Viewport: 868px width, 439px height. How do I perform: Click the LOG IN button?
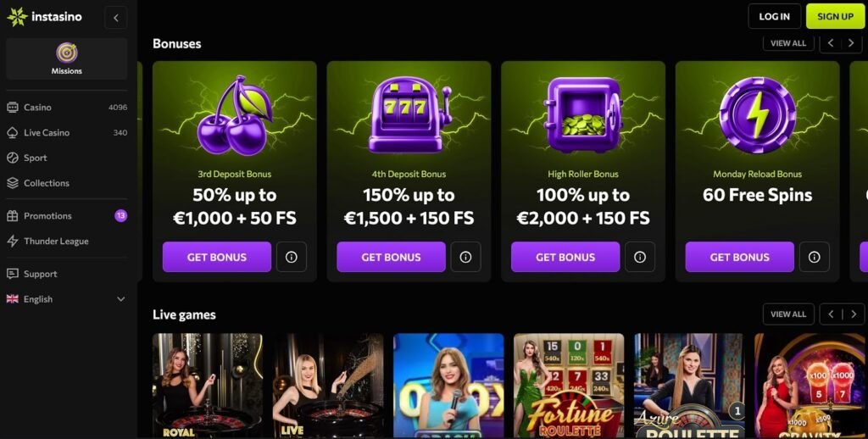(775, 17)
